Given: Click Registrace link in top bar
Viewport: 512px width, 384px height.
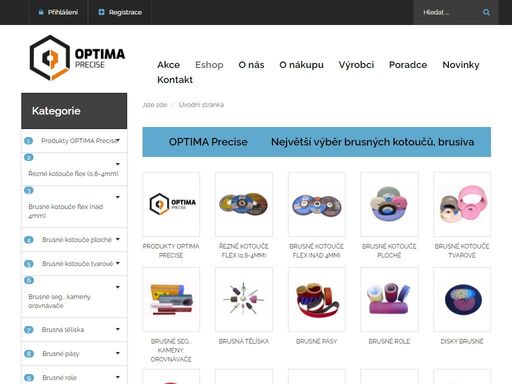Looking at the screenshot, I should point(125,12).
